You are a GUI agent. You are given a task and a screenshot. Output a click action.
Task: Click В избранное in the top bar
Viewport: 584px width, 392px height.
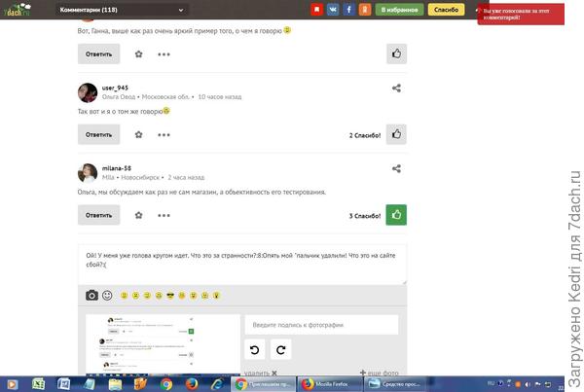click(x=399, y=10)
